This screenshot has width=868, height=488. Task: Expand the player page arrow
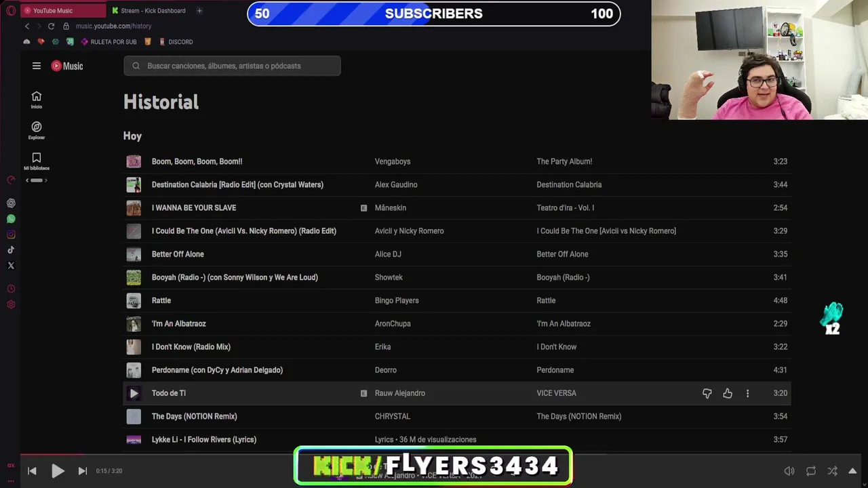[x=853, y=471]
